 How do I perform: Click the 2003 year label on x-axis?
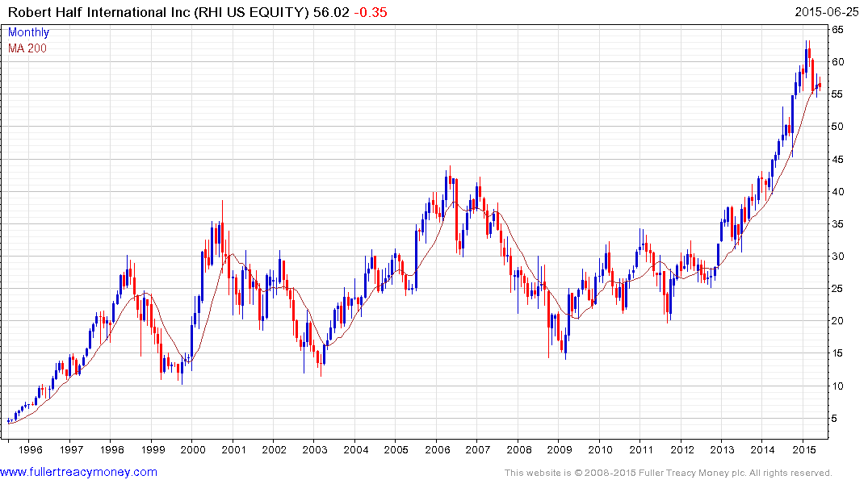pyautogui.click(x=315, y=449)
